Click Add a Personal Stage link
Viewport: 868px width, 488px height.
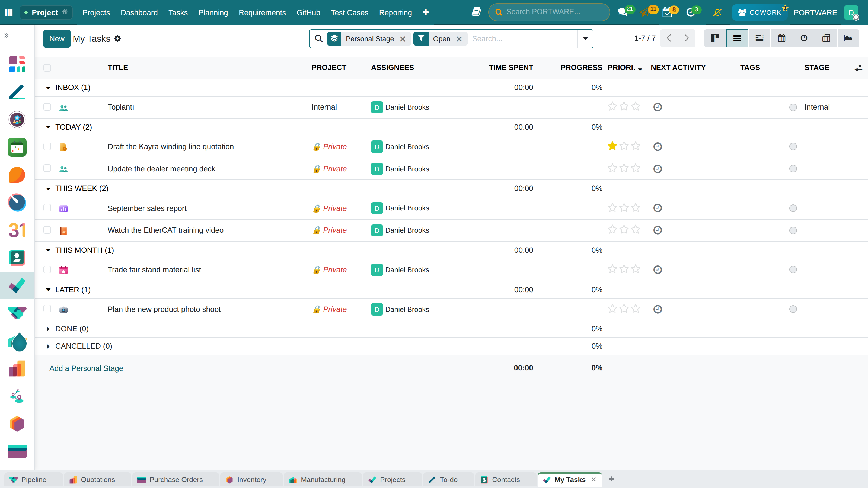tap(86, 368)
